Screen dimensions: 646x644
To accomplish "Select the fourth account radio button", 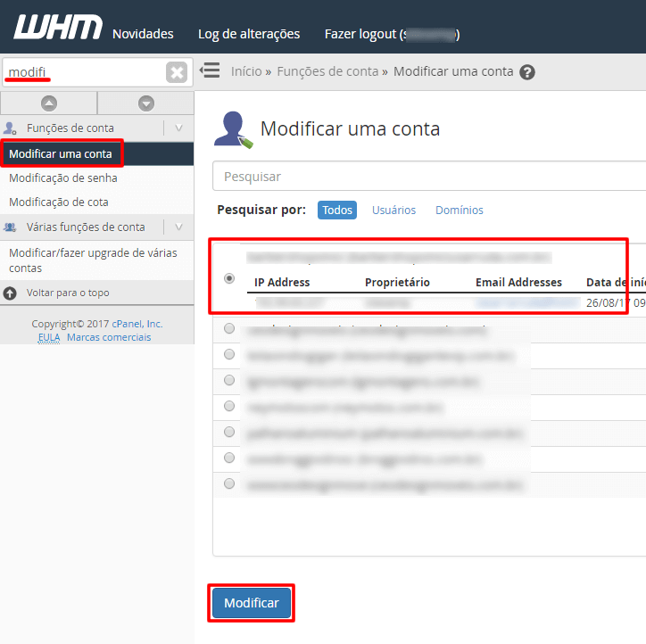I will click(229, 380).
